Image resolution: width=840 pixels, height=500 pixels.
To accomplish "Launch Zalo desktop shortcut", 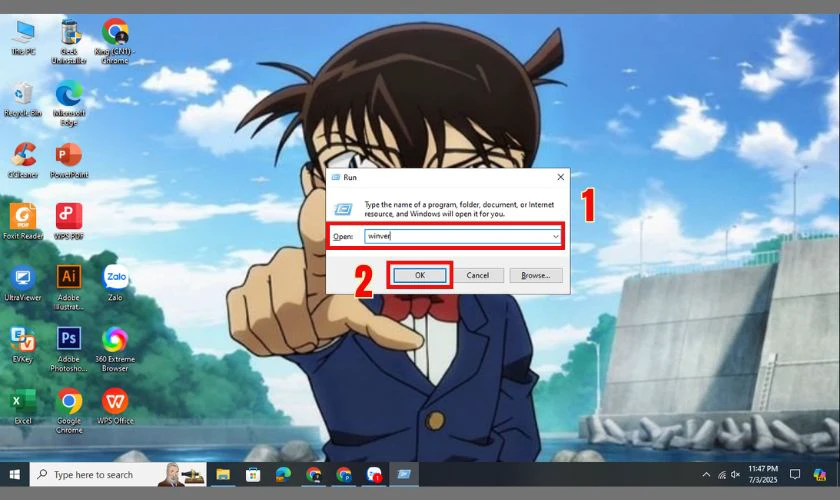I will coord(115,283).
